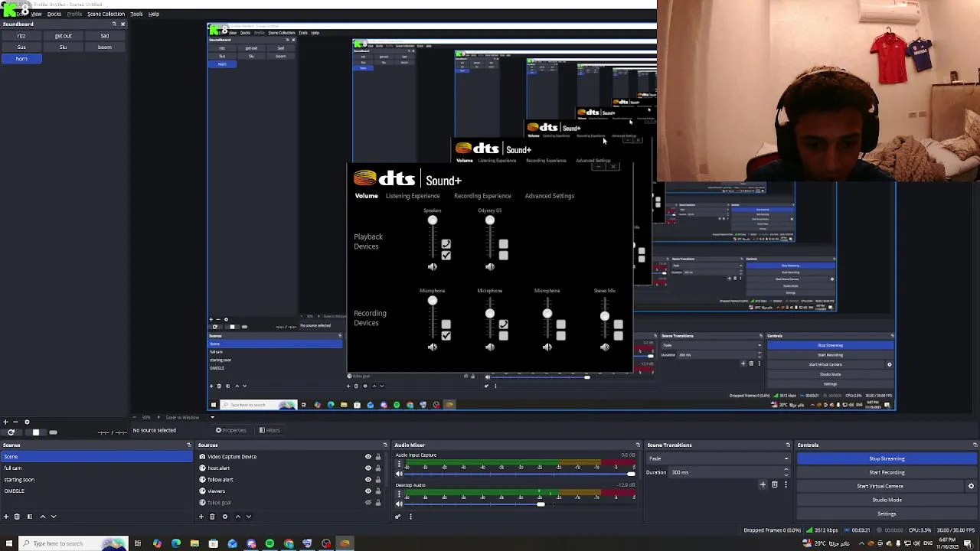Float the Audio Mixer dock
This screenshot has height=551, width=980.
click(x=638, y=445)
